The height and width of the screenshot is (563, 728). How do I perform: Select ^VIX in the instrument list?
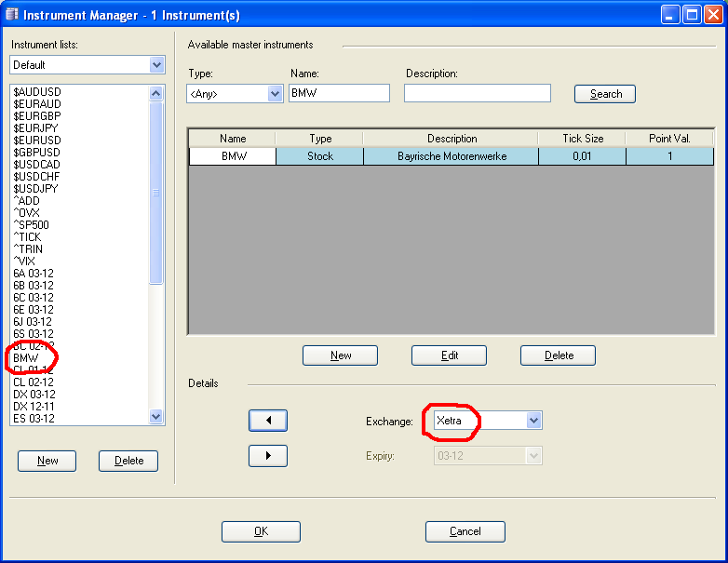pos(24,261)
